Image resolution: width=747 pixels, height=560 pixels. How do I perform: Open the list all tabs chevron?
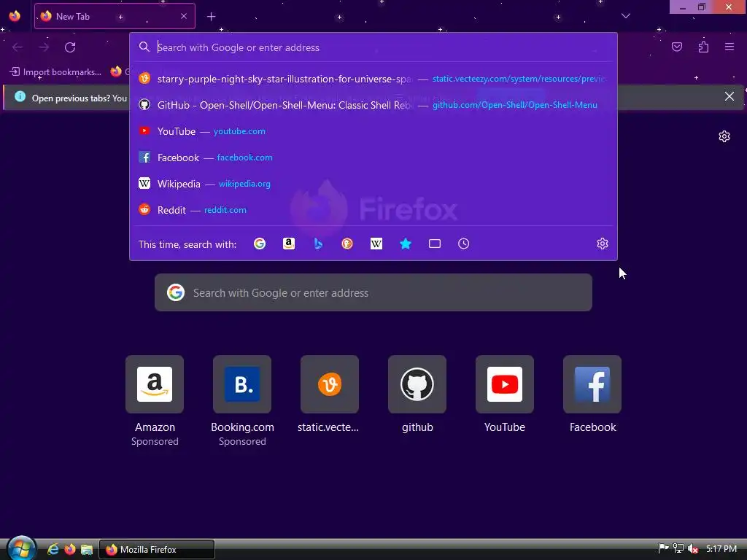[x=626, y=16]
